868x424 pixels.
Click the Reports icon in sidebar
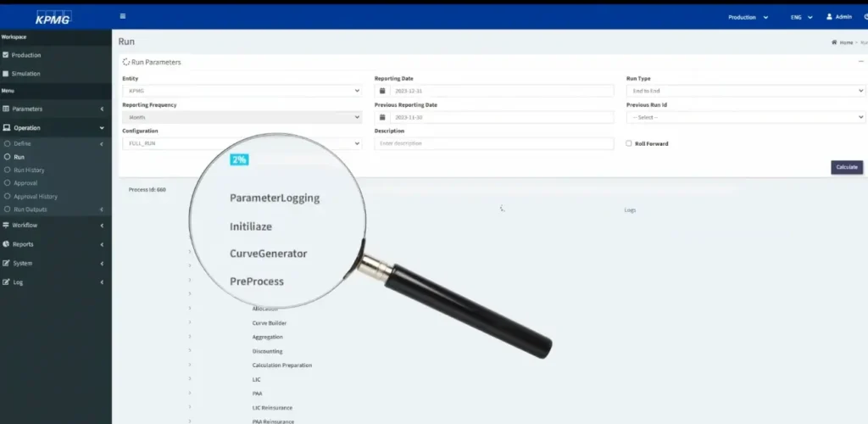click(6, 244)
